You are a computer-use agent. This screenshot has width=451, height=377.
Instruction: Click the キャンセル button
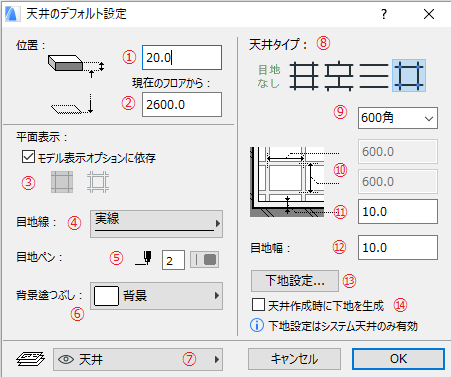pyautogui.click(x=294, y=359)
